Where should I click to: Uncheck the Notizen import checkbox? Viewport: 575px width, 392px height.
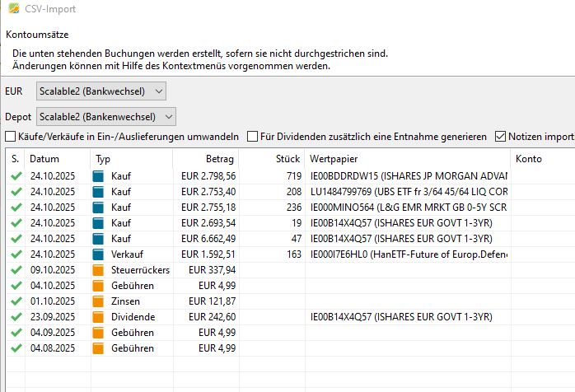tap(501, 137)
